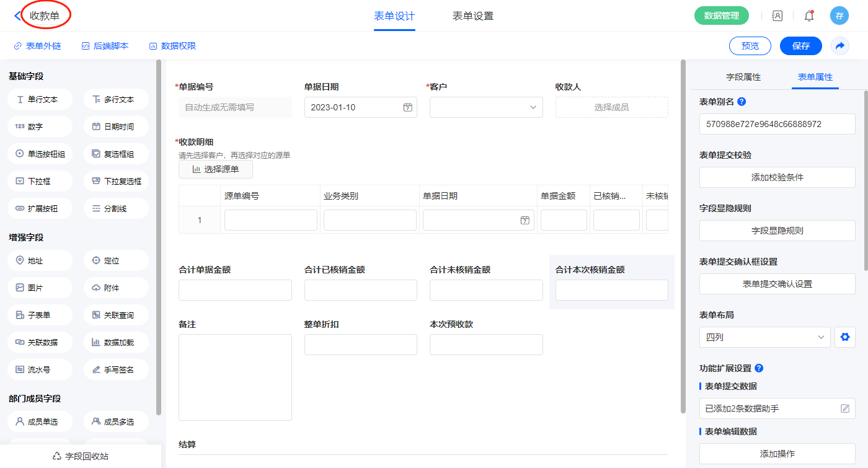The image size is (868, 468).
Task: Click the blue share arrow icon
Action: 840,46
